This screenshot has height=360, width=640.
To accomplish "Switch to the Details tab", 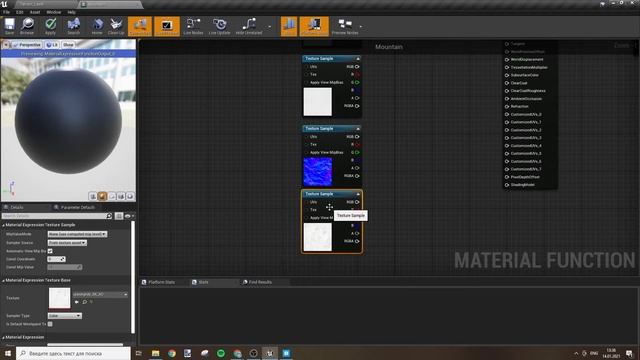I will point(17,207).
